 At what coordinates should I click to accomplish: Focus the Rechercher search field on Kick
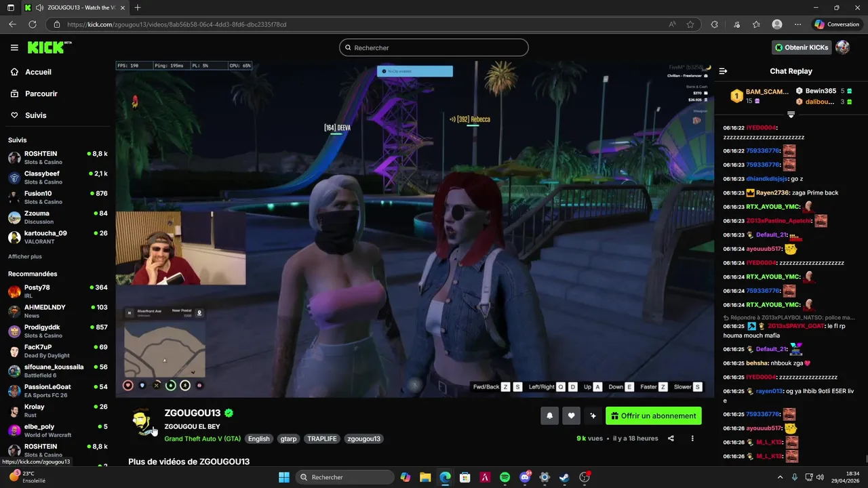[x=434, y=47]
